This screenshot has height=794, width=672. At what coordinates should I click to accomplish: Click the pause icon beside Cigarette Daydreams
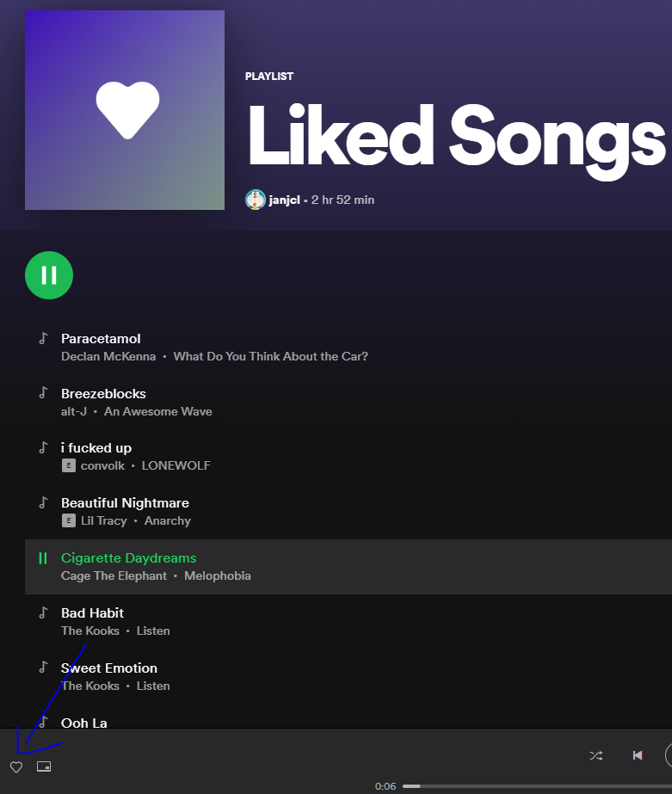[x=43, y=558]
